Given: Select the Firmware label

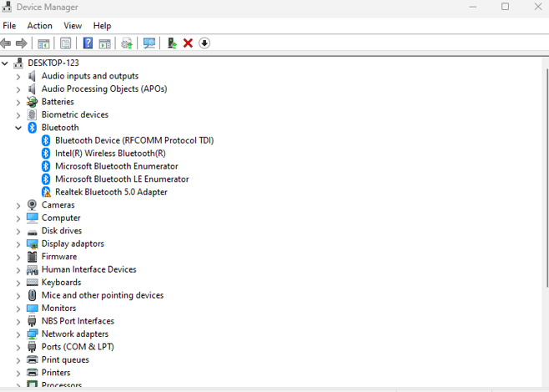Looking at the screenshot, I should coord(59,257).
